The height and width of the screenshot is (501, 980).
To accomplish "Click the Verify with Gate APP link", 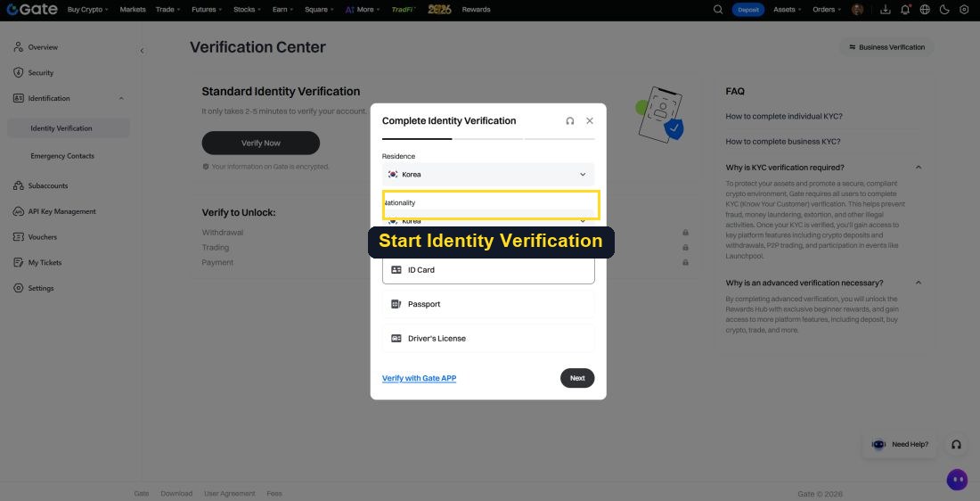I will [x=419, y=378].
